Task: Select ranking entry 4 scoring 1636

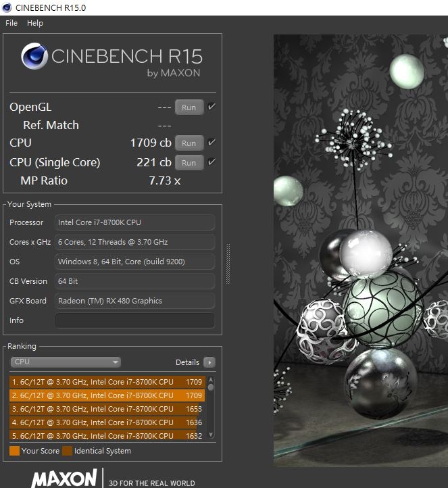Action: pyautogui.click(x=107, y=422)
